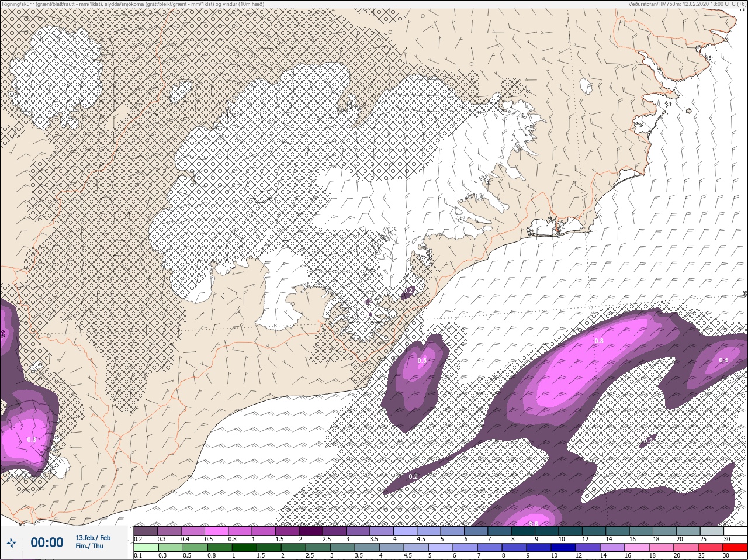
Task: Select the dark teal 10 snow legend swatch
Action: click(570, 531)
